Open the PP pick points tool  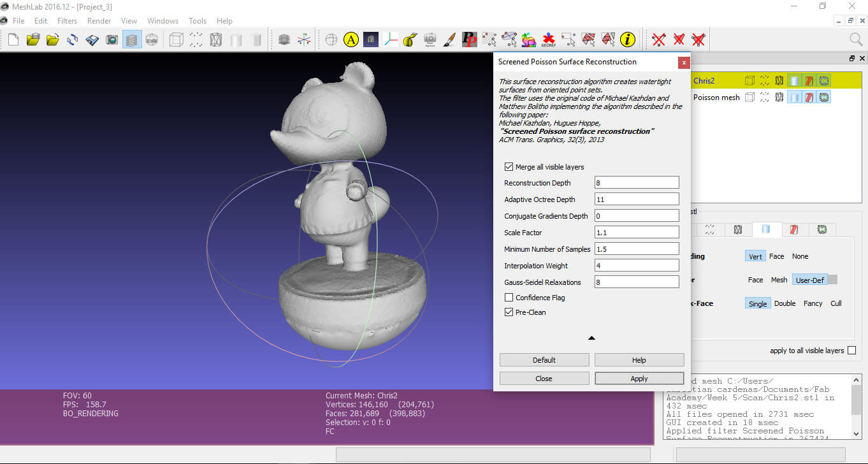(470, 40)
